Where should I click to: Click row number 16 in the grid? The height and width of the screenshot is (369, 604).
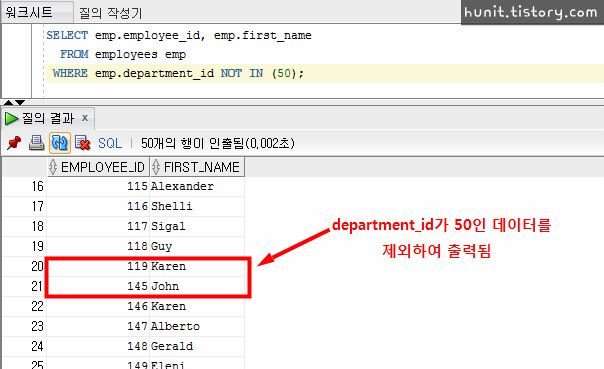(24, 186)
